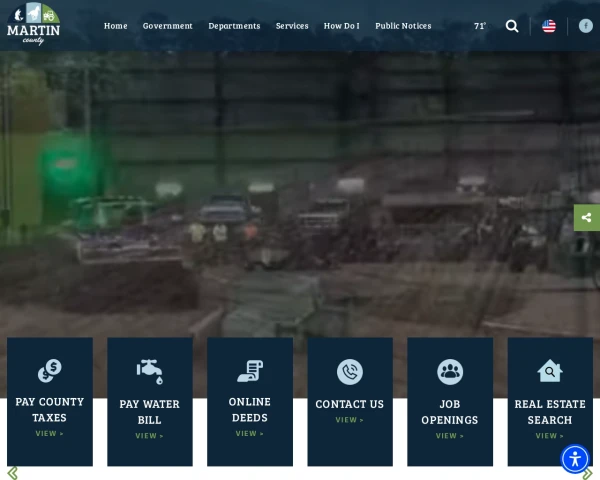Click the people icon for Job Openings
This screenshot has width=600, height=480.
coord(450,372)
